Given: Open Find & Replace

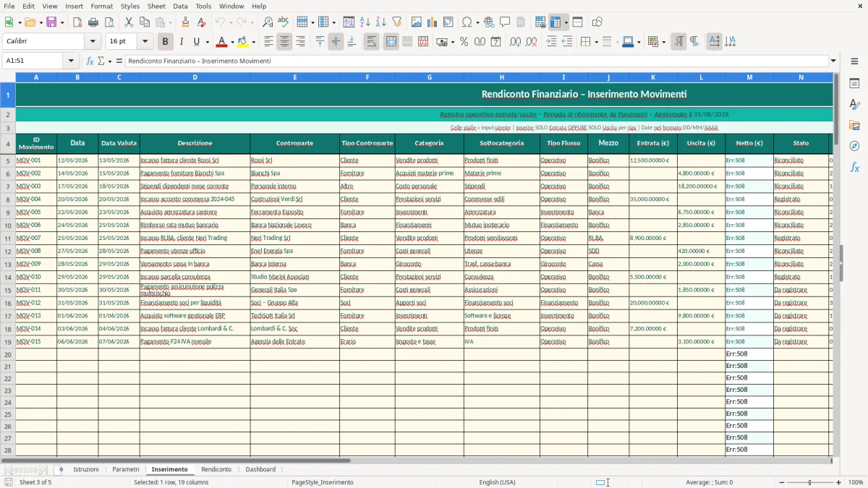Looking at the screenshot, I should coord(268,22).
